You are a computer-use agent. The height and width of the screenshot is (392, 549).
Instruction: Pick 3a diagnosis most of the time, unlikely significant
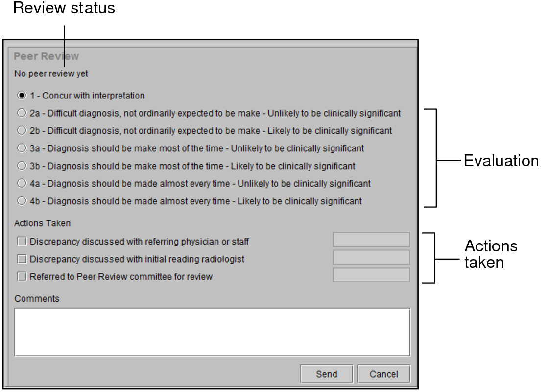[x=21, y=148]
